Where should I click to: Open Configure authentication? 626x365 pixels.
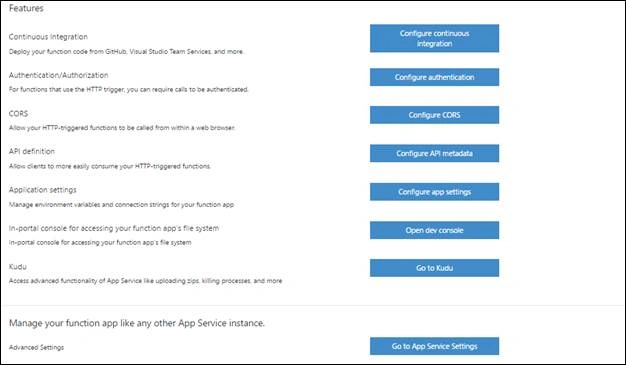pyautogui.click(x=434, y=77)
